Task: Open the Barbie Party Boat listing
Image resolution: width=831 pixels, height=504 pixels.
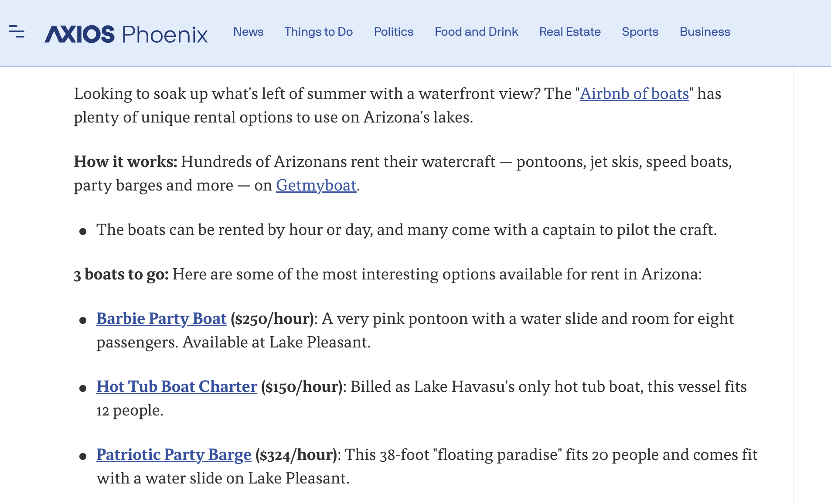Action: (161, 319)
